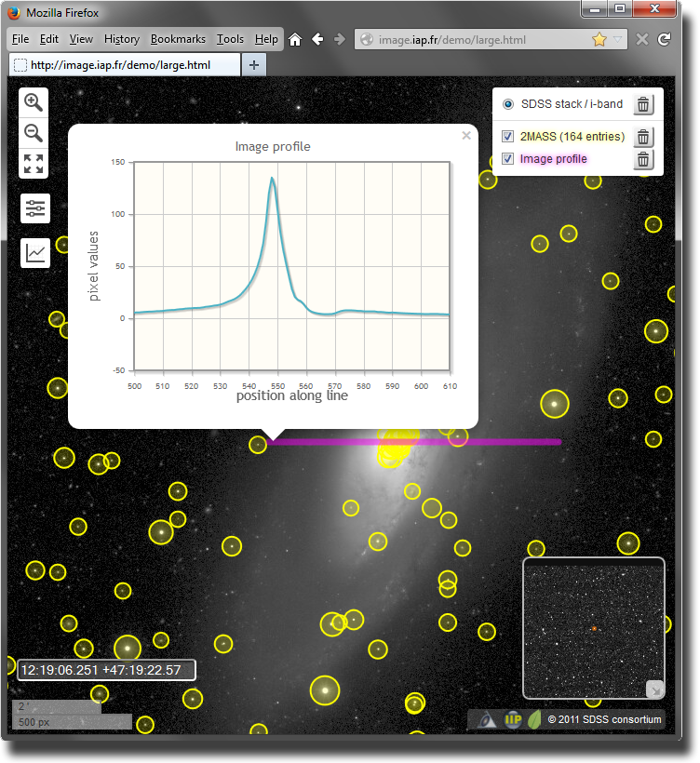The height and width of the screenshot is (763, 700).
Task: Collapse the minimap with corner arrow
Action: click(655, 689)
